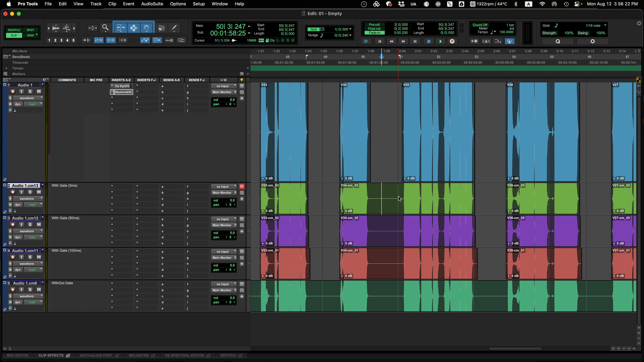Open the Track menu

[96, 4]
